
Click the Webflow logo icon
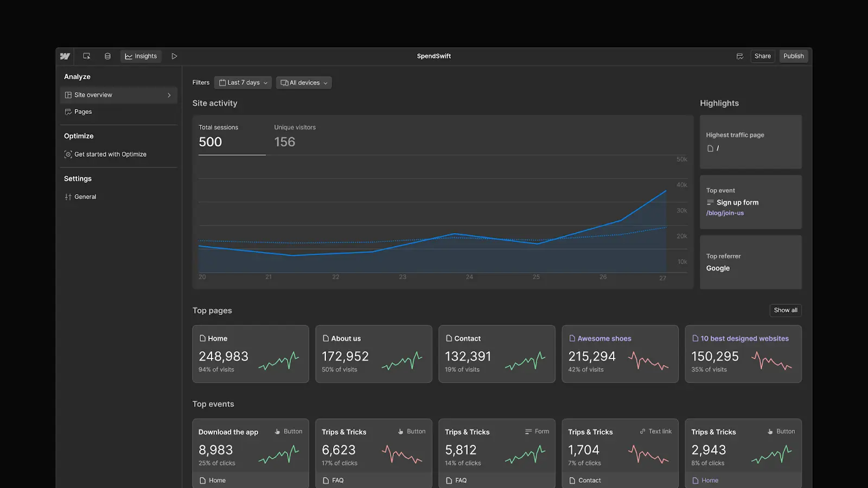tap(65, 56)
